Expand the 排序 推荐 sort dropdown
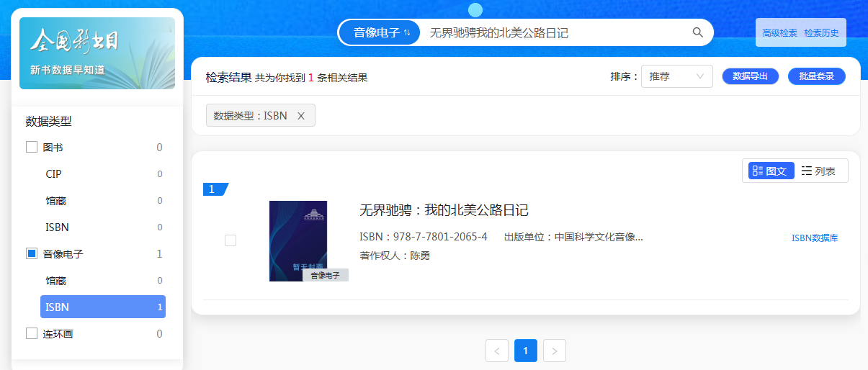 (676, 76)
